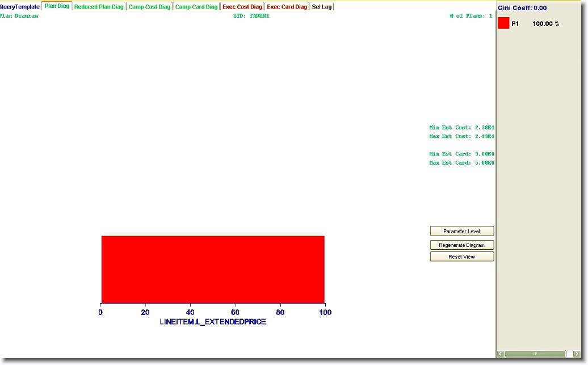This screenshot has width=588, height=365.
Task: Click the Reset View button
Action: click(x=461, y=257)
